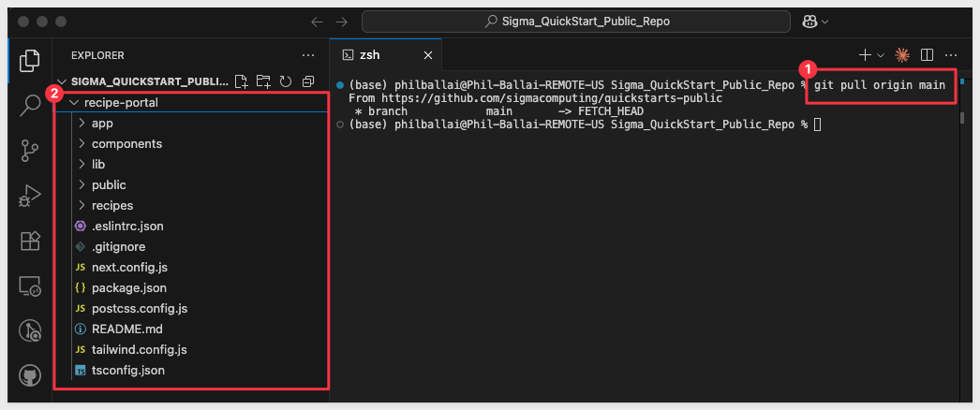Open the Explorer view in activity bar
The image size is (980, 410).
tap(29, 61)
